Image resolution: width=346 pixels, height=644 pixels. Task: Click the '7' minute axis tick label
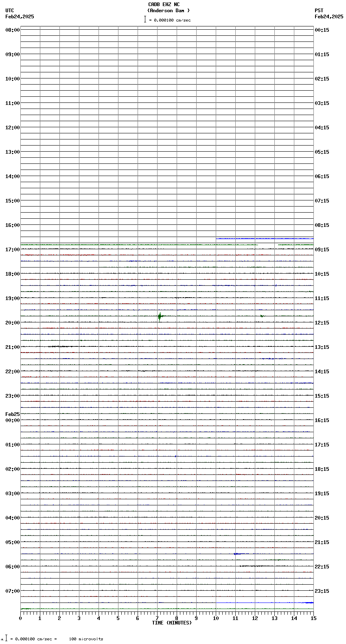(157, 618)
